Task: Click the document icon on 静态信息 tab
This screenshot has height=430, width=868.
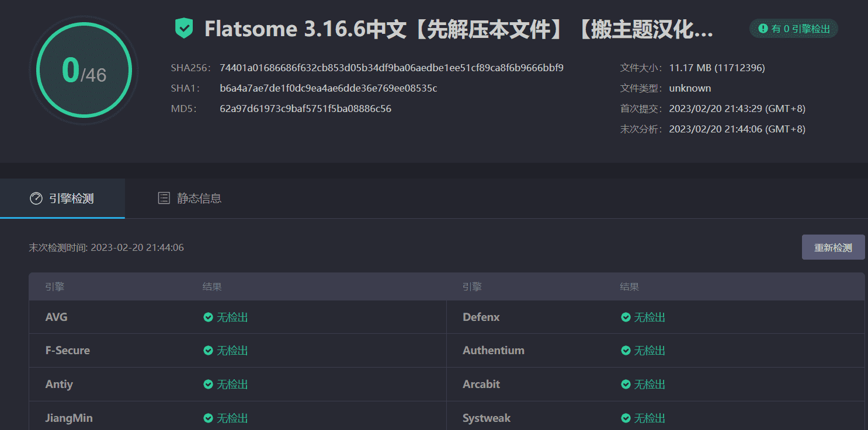Action: pos(164,198)
